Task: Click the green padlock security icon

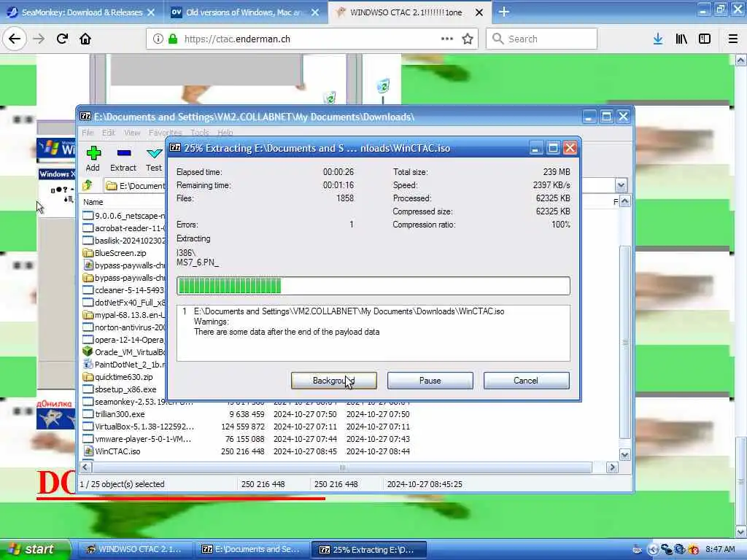Action: click(172, 39)
